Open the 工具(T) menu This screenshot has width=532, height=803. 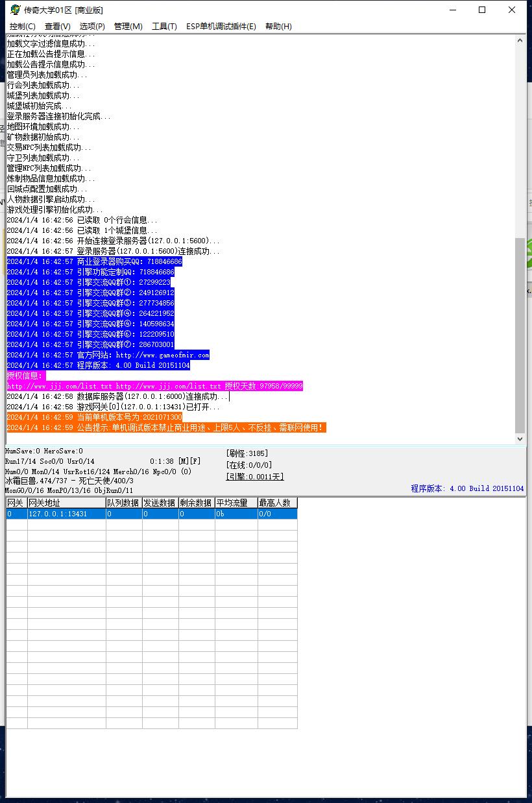tap(164, 26)
